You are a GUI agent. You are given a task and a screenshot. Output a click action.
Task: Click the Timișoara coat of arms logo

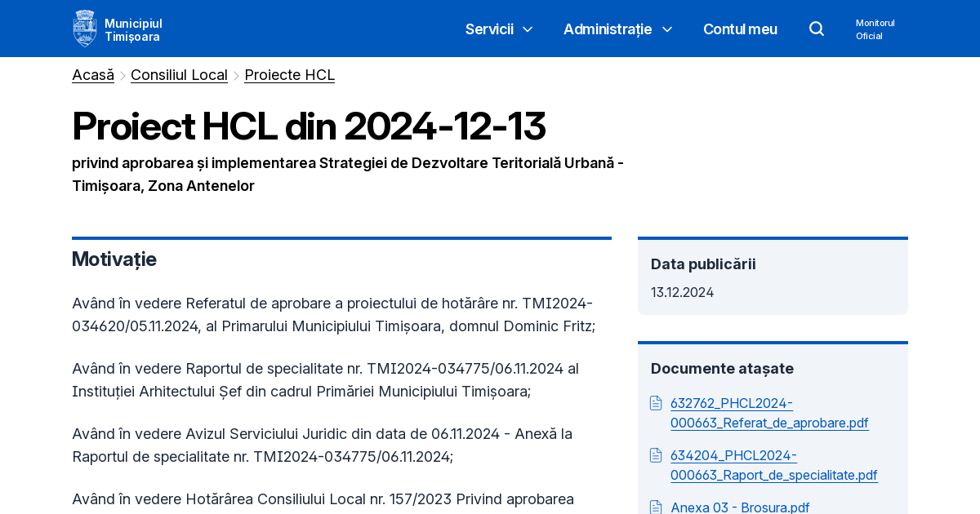click(x=84, y=28)
